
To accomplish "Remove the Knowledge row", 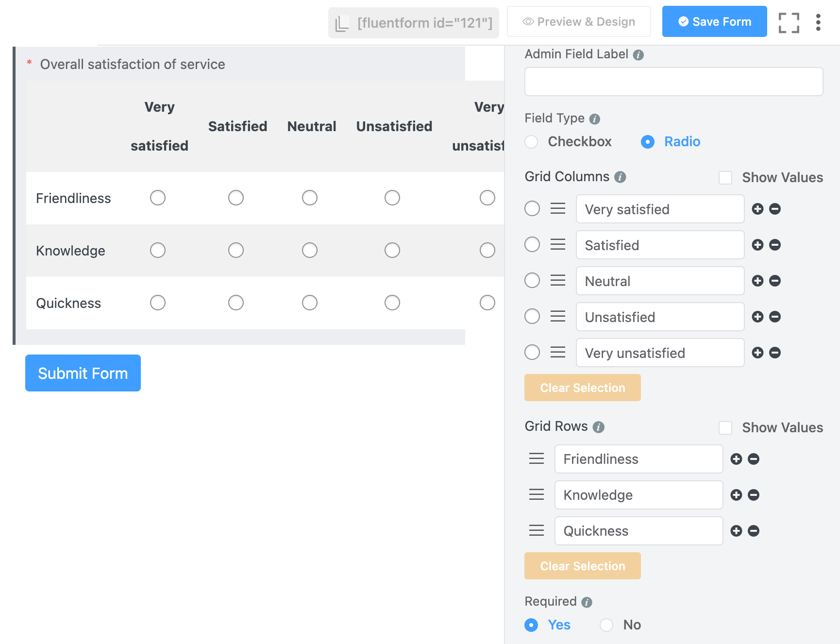I will click(753, 495).
